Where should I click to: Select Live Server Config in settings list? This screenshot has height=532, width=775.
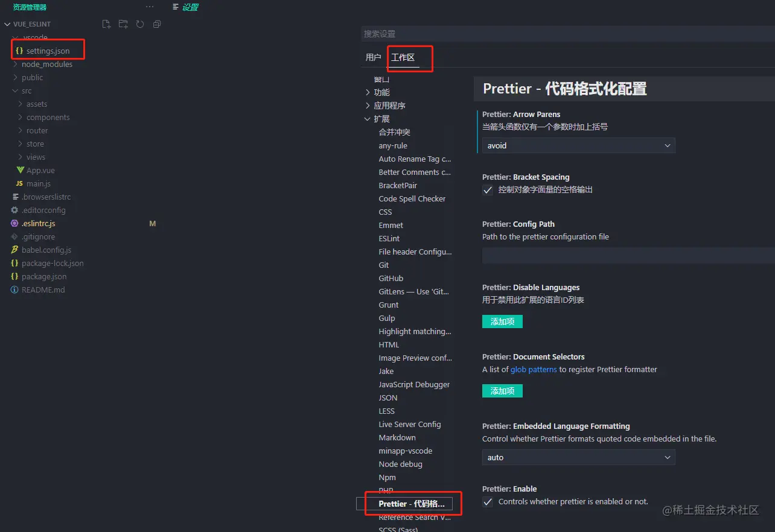point(410,424)
